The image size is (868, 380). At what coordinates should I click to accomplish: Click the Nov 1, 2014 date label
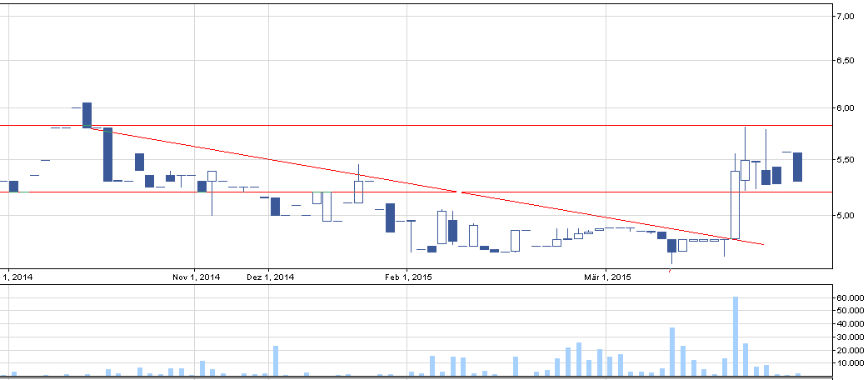pyautogui.click(x=197, y=277)
